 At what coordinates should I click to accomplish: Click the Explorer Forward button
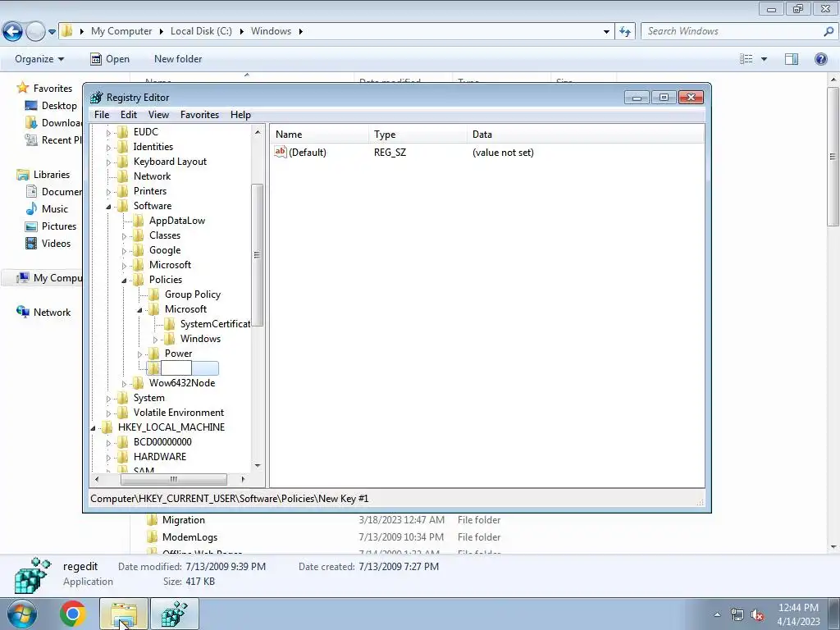(x=35, y=31)
